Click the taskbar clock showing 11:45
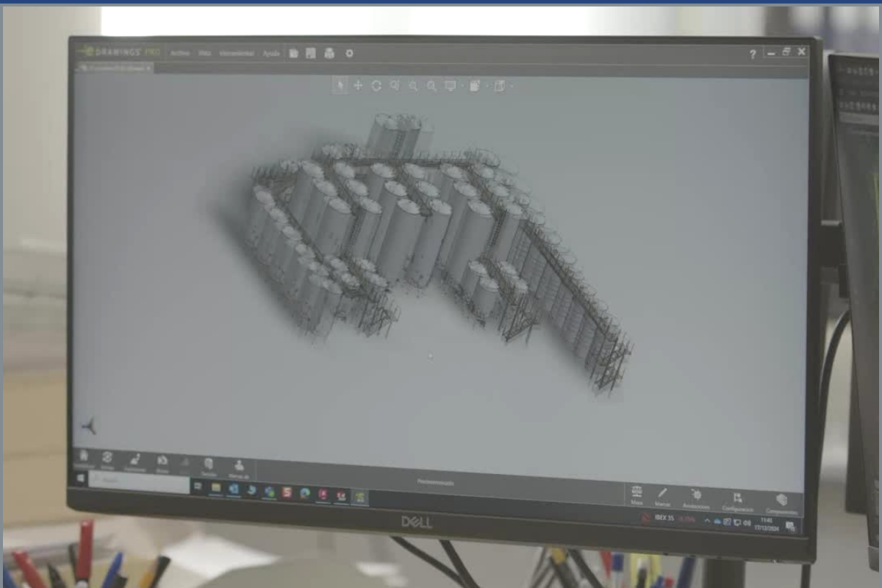Viewport: 882px width, 588px height. click(767, 523)
